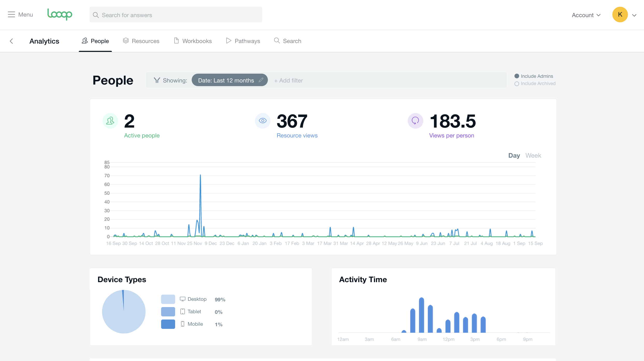Click the + Add filter button
This screenshot has width=644, height=361.
(289, 81)
